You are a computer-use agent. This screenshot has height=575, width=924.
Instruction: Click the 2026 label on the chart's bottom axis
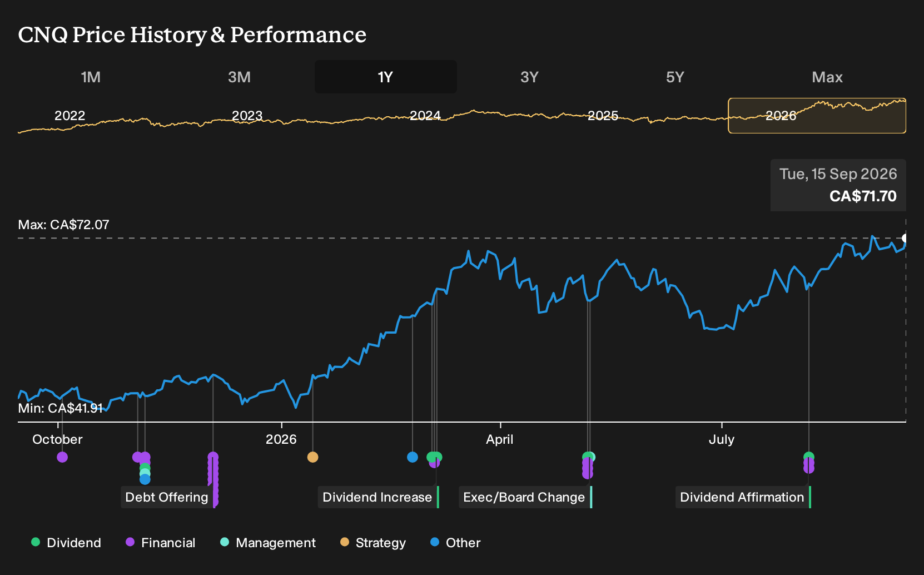(281, 439)
